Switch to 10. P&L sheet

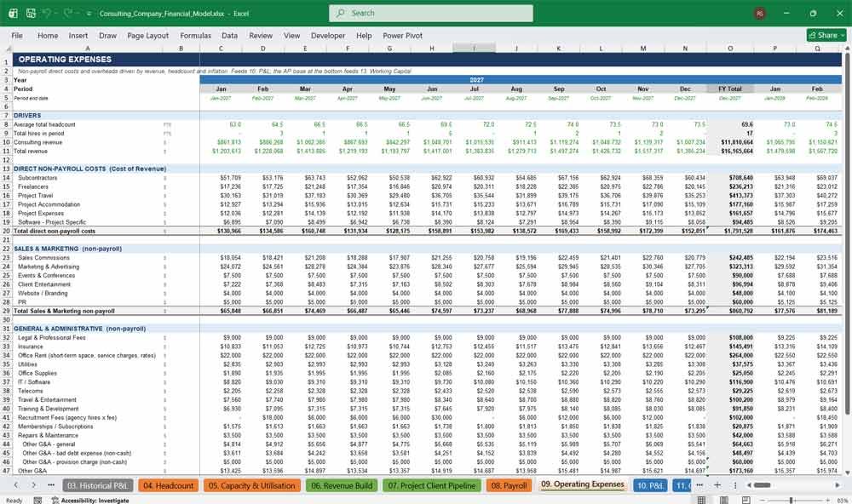pyautogui.click(x=650, y=485)
